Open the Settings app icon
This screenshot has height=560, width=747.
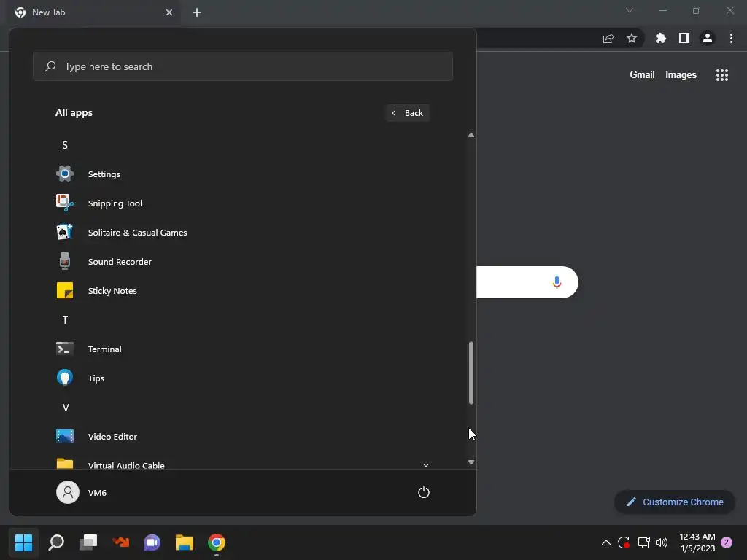(x=65, y=174)
